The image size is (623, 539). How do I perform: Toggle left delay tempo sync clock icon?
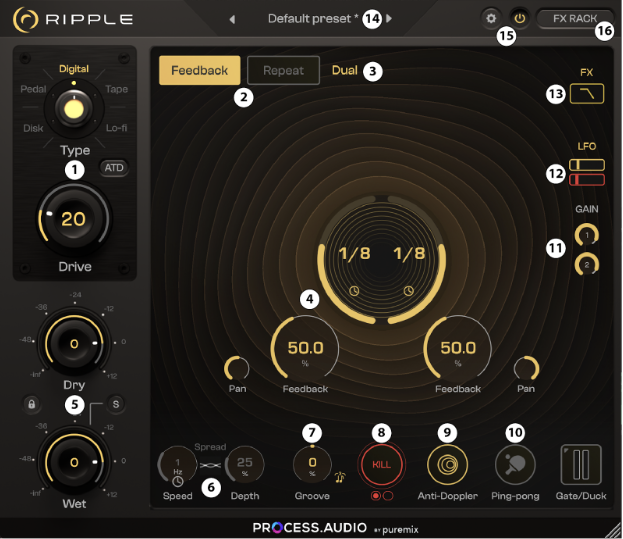(354, 291)
